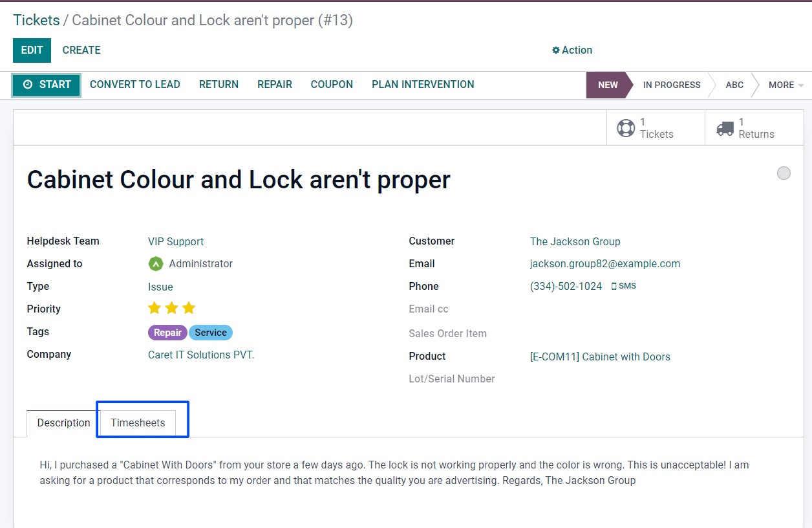Click the purple Repair tag
812x528 pixels.
(x=167, y=333)
